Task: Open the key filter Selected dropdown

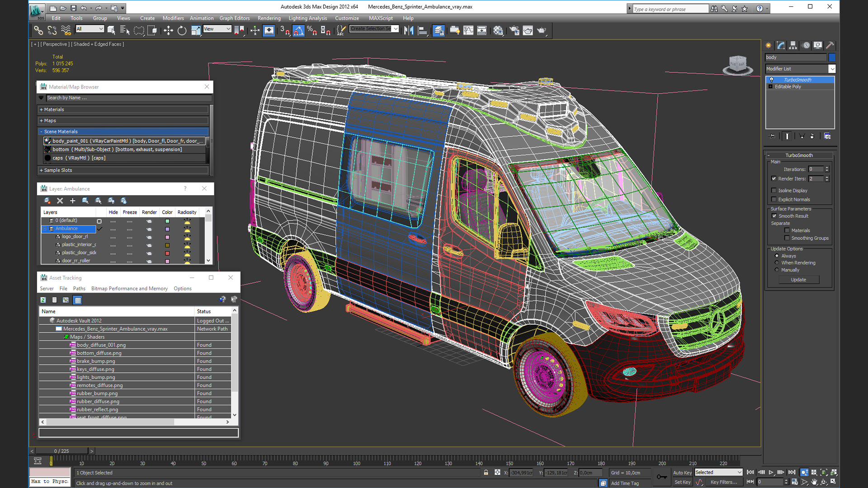Action: click(718, 472)
